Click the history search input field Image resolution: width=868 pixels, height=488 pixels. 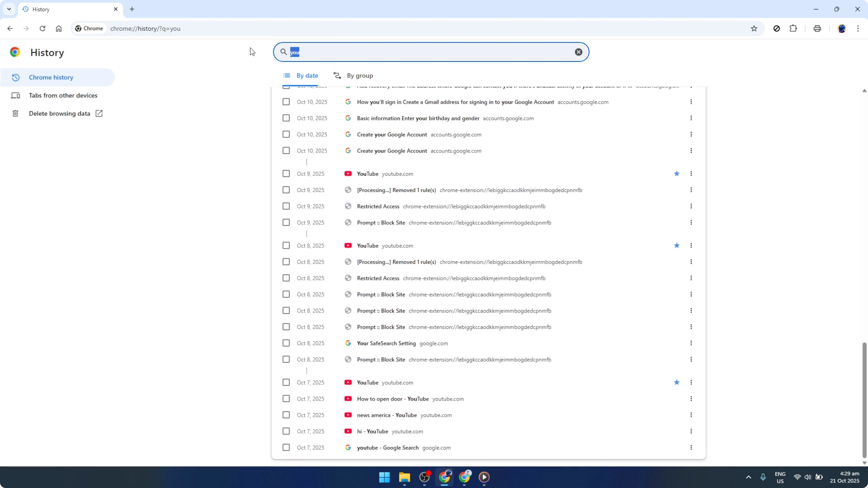(x=431, y=52)
